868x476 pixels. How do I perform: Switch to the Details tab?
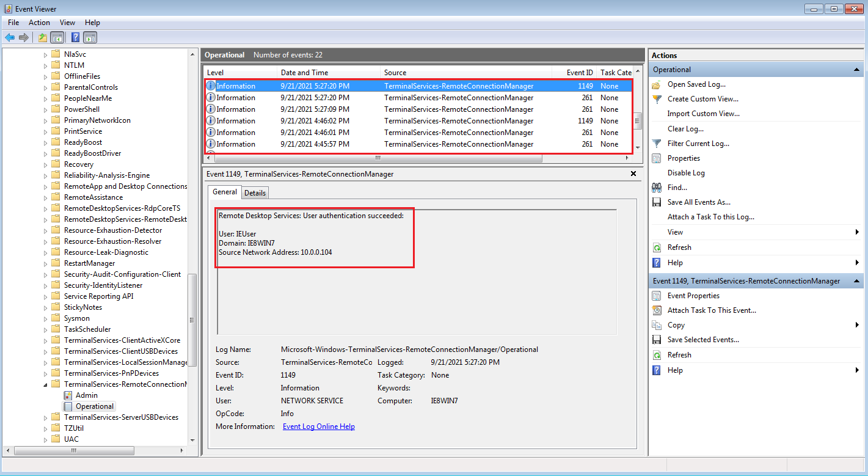(x=255, y=193)
